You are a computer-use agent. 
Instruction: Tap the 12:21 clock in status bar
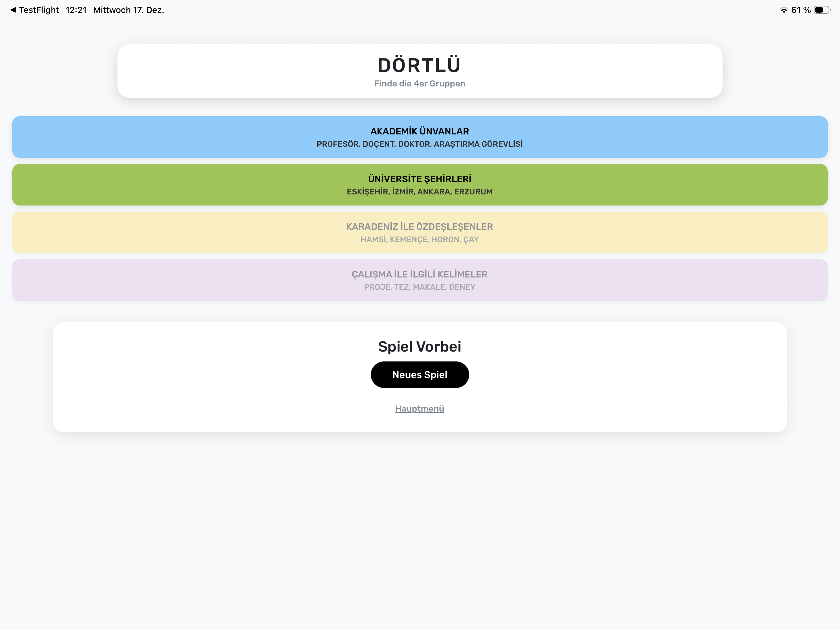pyautogui.click(x=76, y=10)
